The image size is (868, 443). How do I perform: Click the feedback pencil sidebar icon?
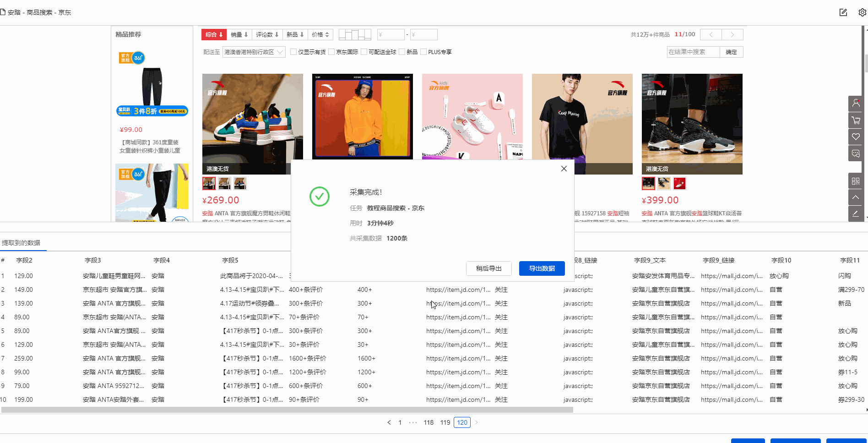(x=856, y=214)
